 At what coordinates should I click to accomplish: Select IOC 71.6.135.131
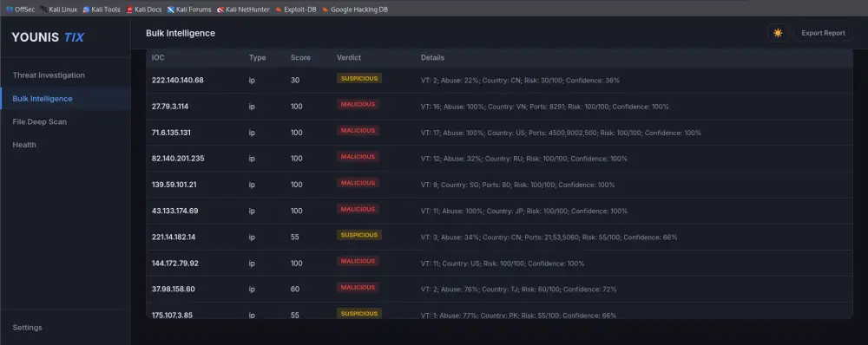tap(171, 133)
